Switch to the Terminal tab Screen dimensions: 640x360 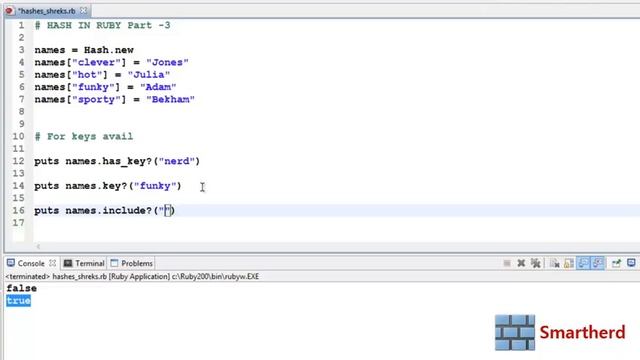[84, 263]
